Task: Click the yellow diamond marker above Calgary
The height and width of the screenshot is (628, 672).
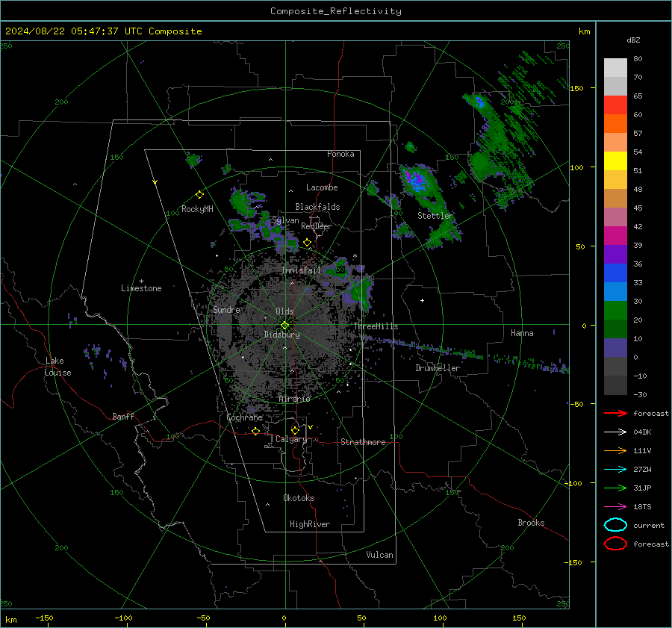Action: tap(295, 430)
